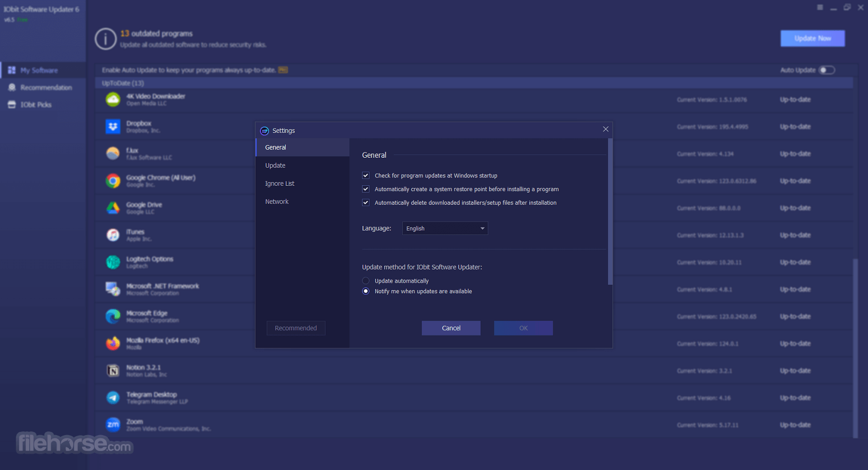Click Mozilla Firefox (x64 en-US) name
The image size is (868, 470).
(163, 340)
